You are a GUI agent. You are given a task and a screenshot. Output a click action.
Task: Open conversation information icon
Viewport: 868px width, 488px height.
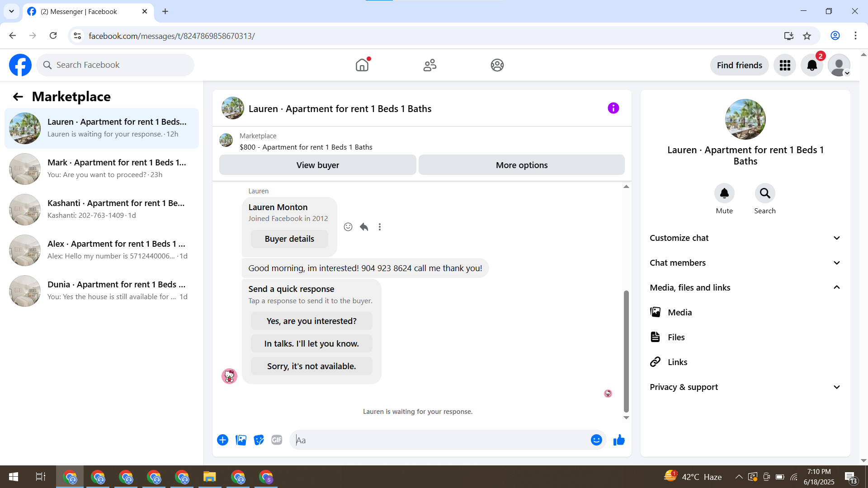coord(613,108)
